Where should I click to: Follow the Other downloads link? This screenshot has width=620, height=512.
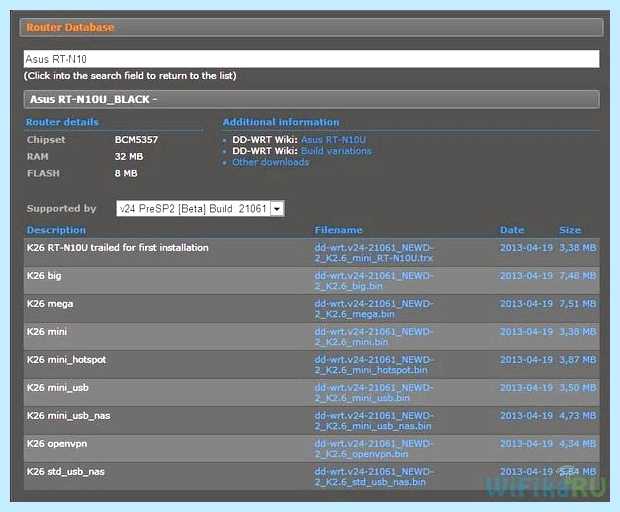click(270, 162)
